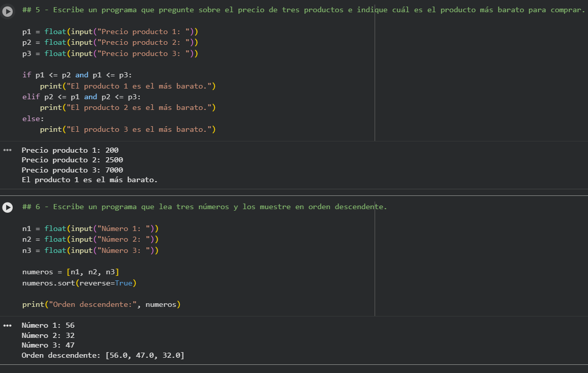Screen dimensions: 588x373
Task: Run the exercise 5 code cell
Action: pos(8,12)
